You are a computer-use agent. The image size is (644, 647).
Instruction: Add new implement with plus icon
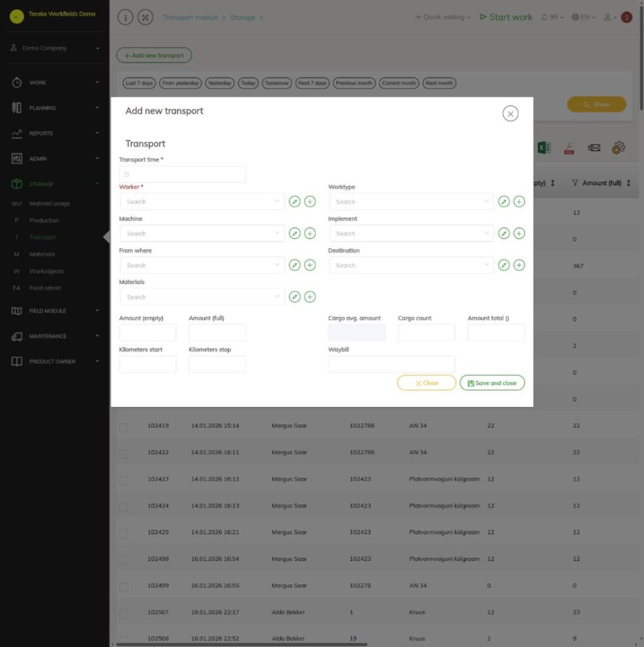coord(519,233)
